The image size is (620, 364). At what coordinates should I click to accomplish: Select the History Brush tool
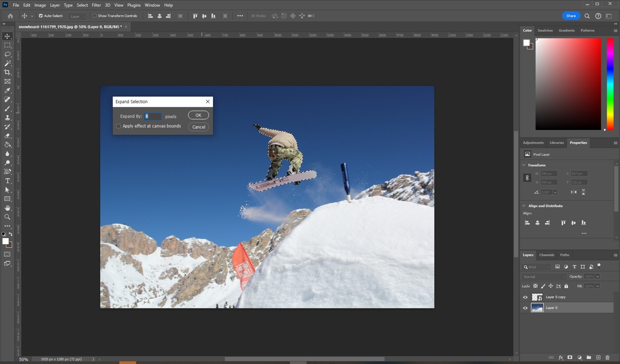click(7, 126)
